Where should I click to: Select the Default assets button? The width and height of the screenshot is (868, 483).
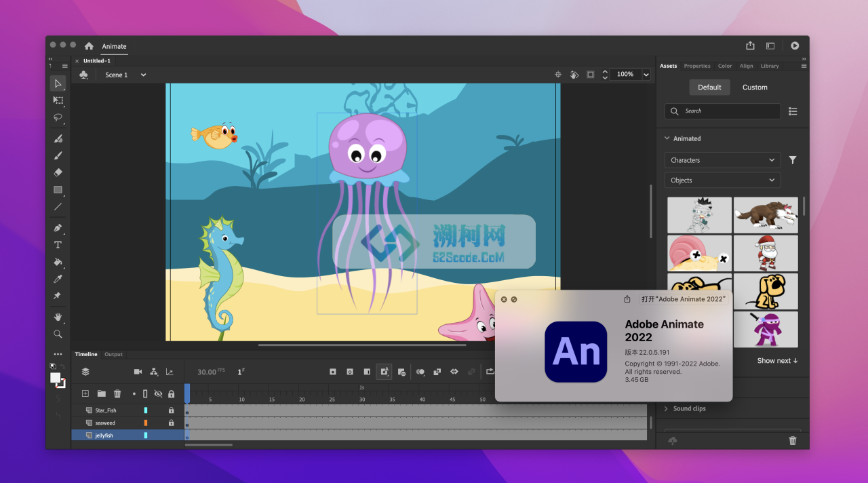point(709,87)
